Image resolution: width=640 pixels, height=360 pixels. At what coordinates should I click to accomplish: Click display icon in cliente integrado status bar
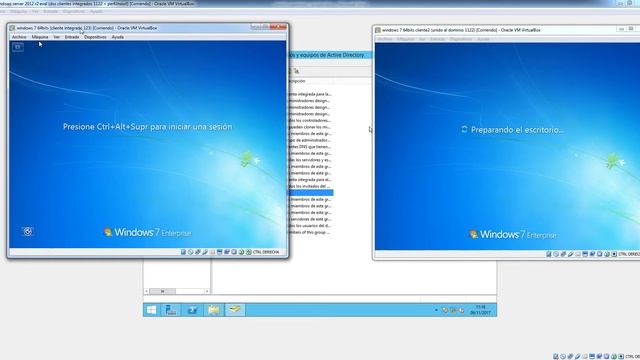[220, 252]
